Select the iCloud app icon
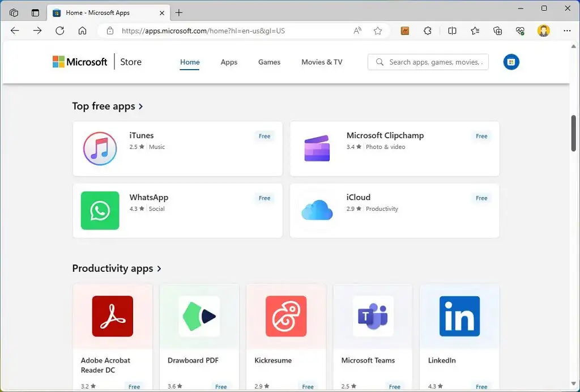This screenshot has height=392, width=580. click(x=317, y=210)
